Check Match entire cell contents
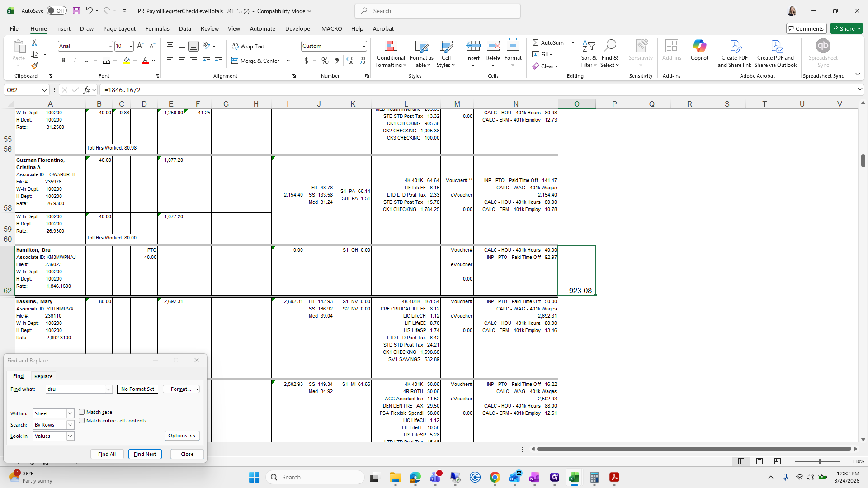Image resolution: width=868 pixels, height=488 pixels. pos(82,421)
